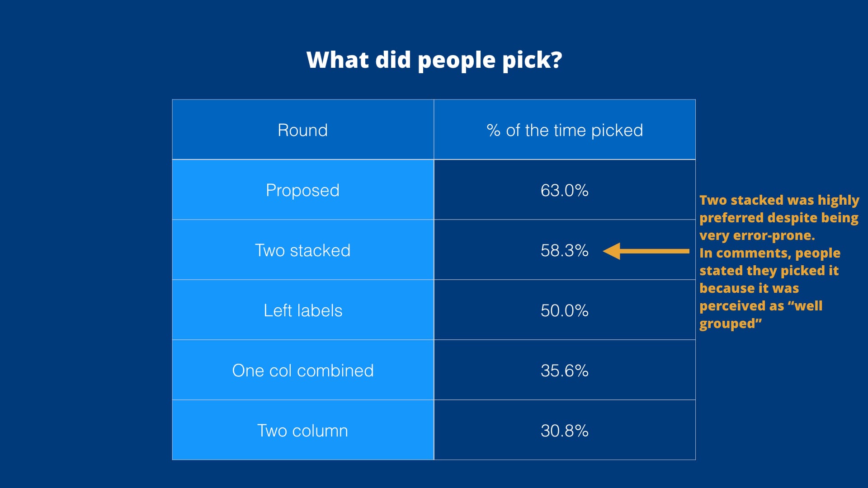868x488 pixels.
Task: Click the 'Two column' row label cell
Action: pos(302,431)
